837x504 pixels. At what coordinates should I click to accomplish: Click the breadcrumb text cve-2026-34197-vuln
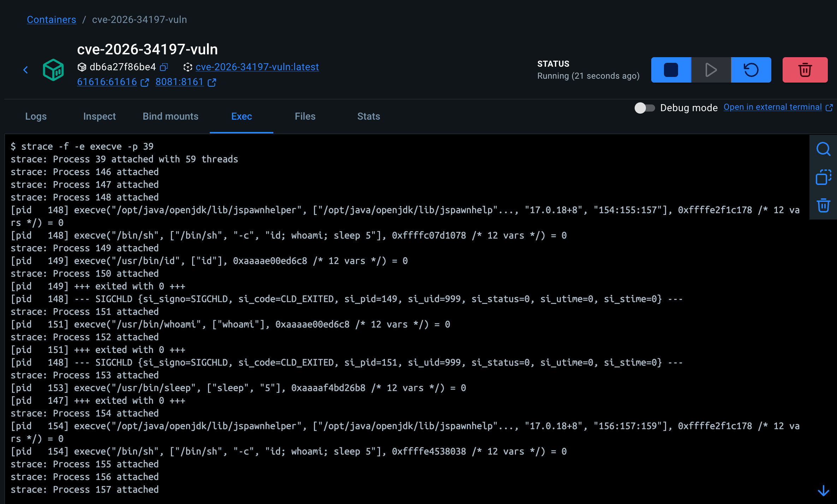(x=139, y=19)
